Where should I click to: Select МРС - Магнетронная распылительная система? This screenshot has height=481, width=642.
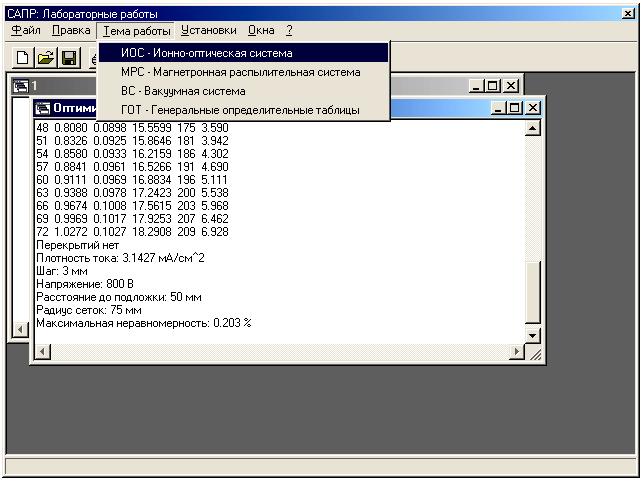point(244,72)
